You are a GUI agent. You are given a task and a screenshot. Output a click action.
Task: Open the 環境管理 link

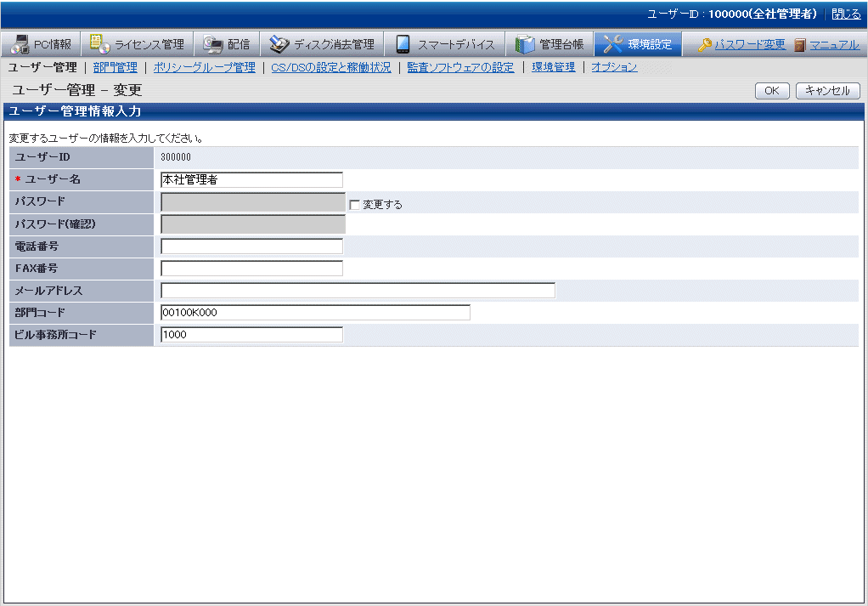(554, 67)
